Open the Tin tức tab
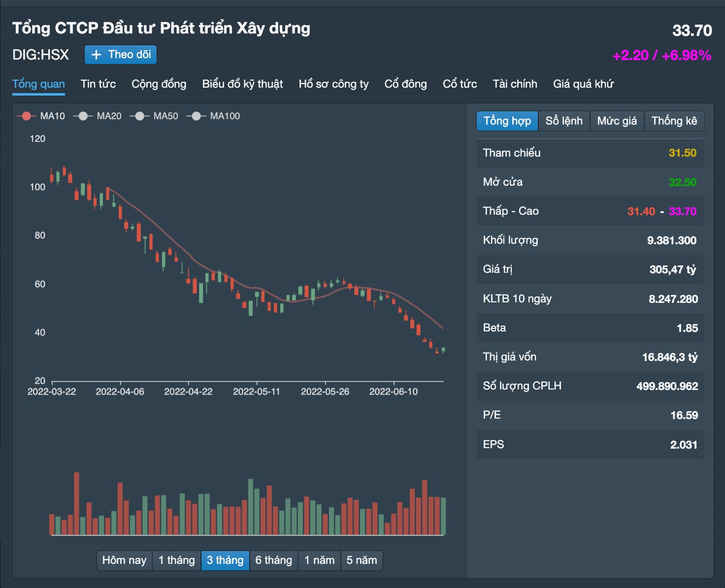 point(98,84)
